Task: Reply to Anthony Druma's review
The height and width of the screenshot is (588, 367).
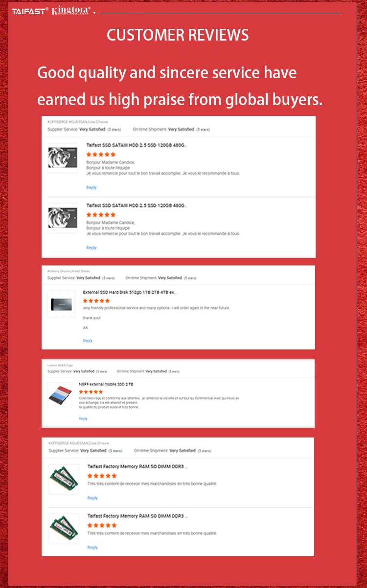Action: point(88,341)
